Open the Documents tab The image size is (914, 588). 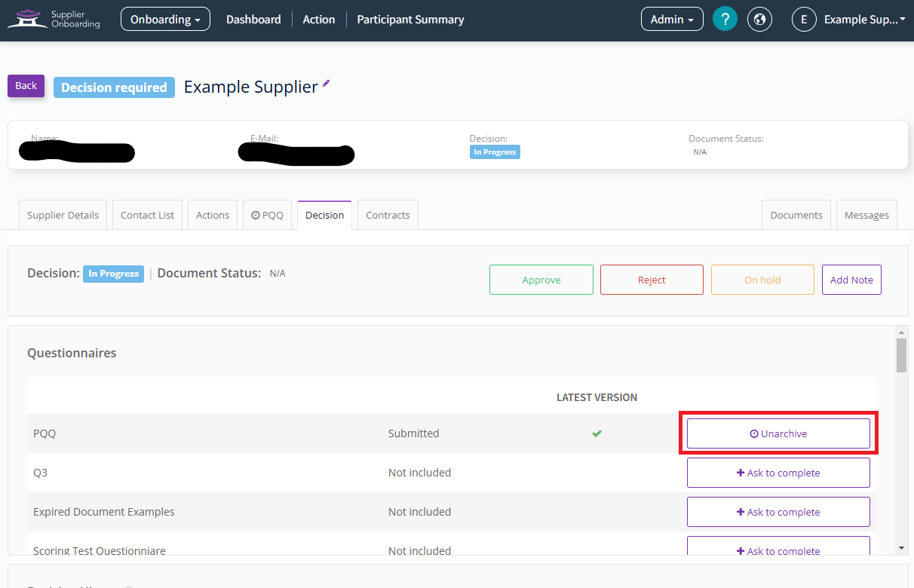point(796,215)
